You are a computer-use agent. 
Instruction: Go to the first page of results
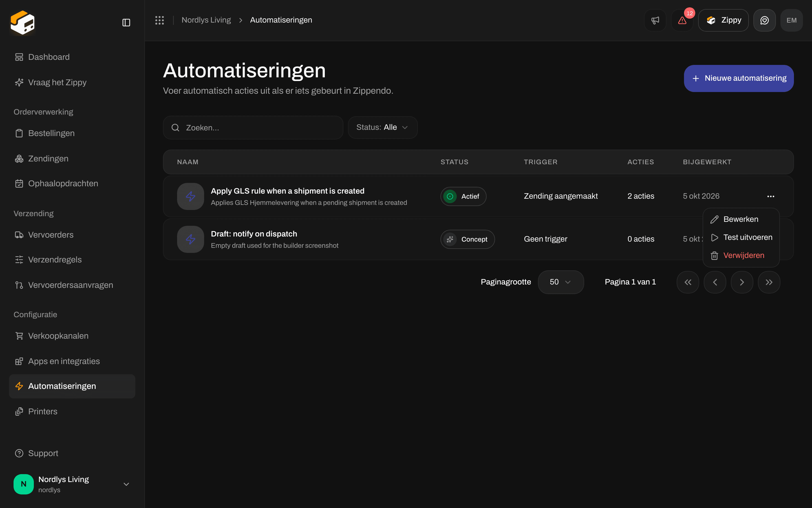688,282
